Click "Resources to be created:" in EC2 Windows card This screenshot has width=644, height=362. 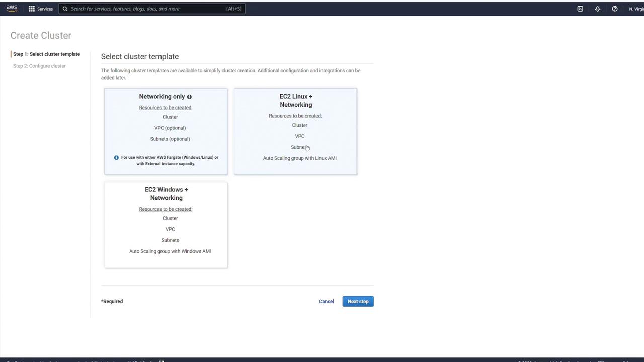166,209
